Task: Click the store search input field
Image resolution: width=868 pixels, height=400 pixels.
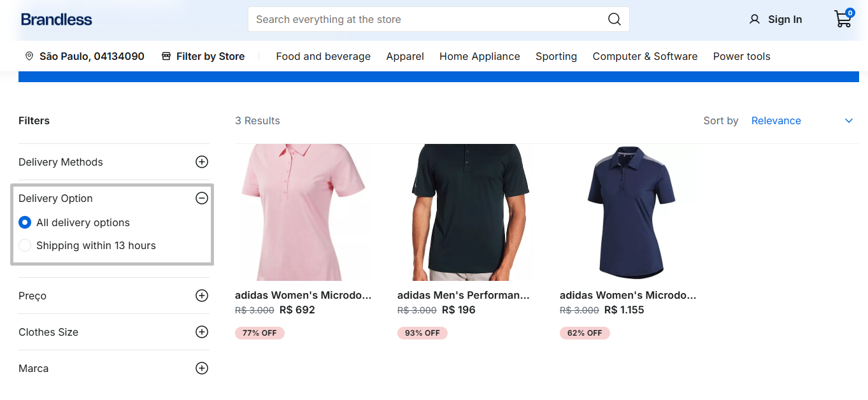Action: [427, 19]
